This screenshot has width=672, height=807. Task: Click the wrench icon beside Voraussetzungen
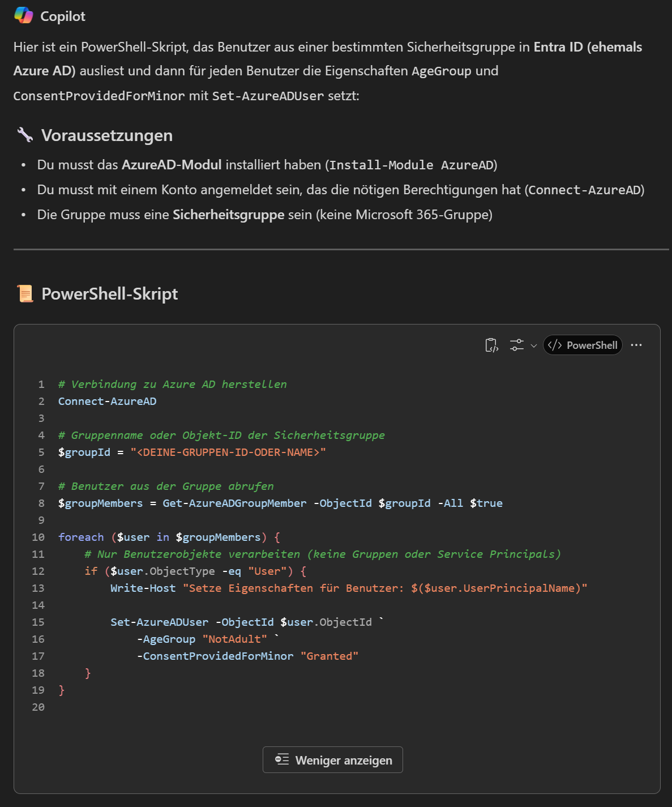[25, 135]
